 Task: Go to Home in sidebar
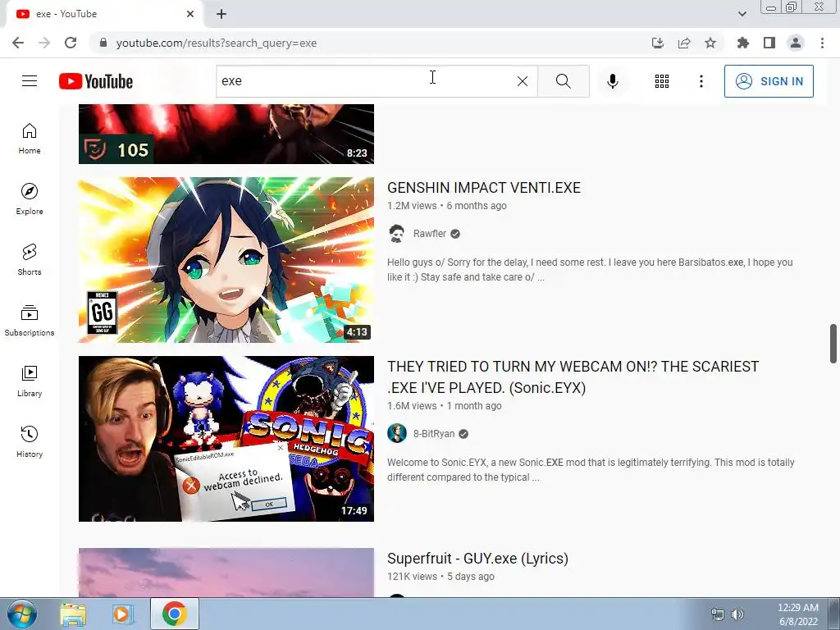[x=30, y=139]
